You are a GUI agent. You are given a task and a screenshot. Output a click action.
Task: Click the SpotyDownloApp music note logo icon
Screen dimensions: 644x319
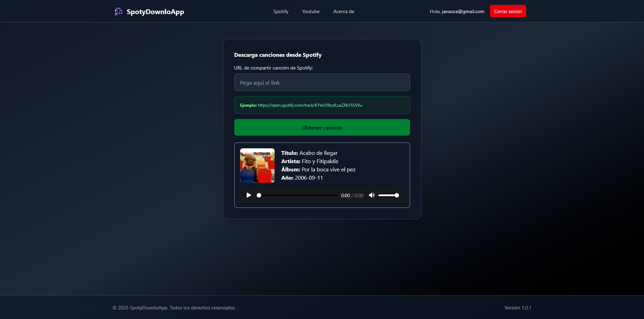pos(118,11)
